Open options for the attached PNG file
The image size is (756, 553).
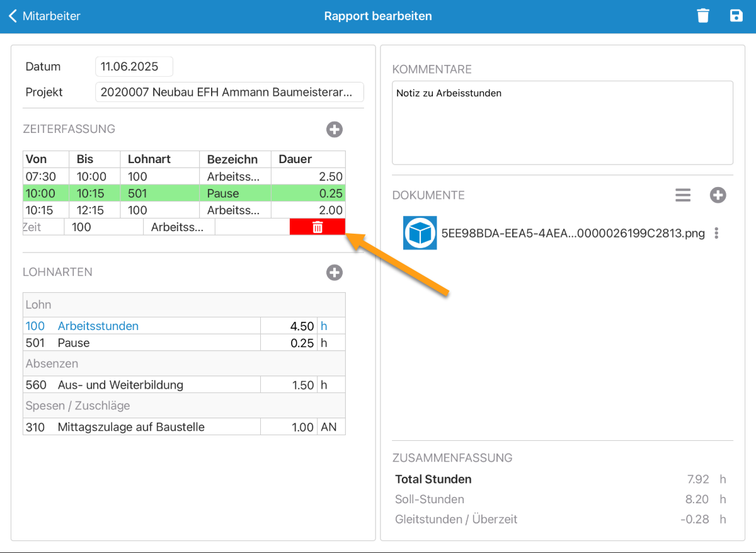[x=716, y=234]
